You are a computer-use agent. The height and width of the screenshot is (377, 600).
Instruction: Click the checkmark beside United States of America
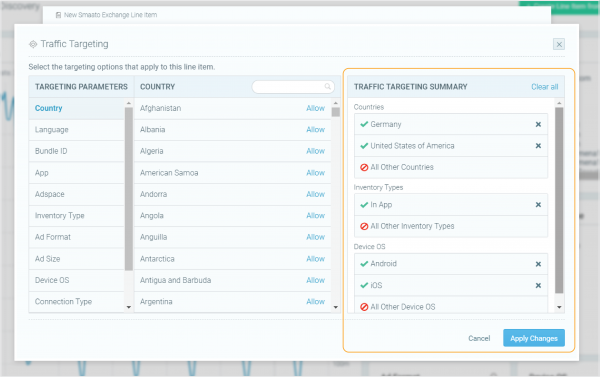click(364, 145)
